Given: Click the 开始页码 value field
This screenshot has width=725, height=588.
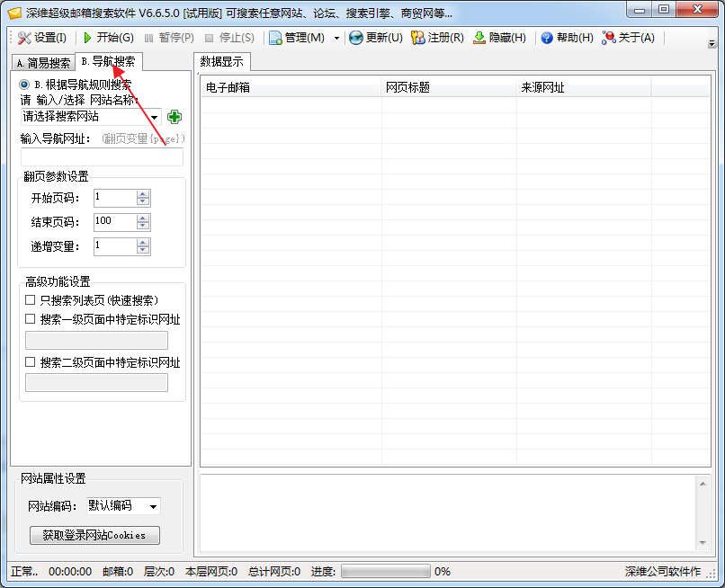Looking at the screenshot, I should 116,198.
